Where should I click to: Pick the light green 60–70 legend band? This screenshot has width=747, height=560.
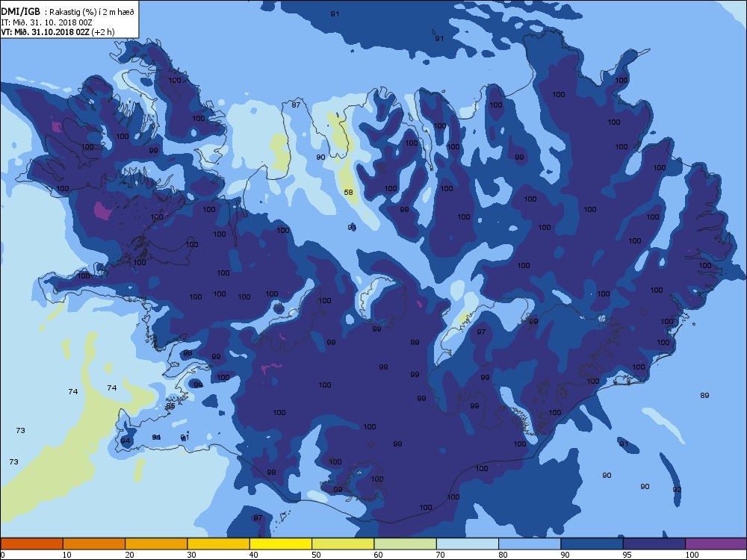tap(406, 544)
